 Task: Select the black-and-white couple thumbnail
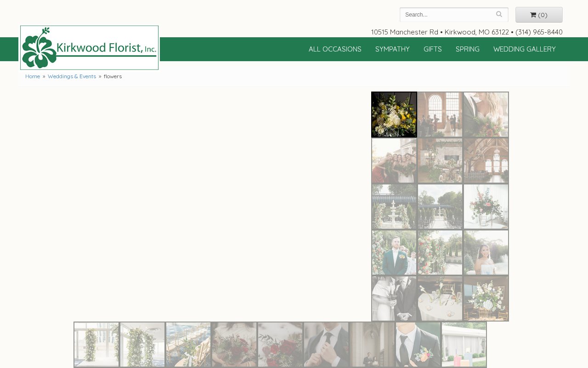point(394,299)
